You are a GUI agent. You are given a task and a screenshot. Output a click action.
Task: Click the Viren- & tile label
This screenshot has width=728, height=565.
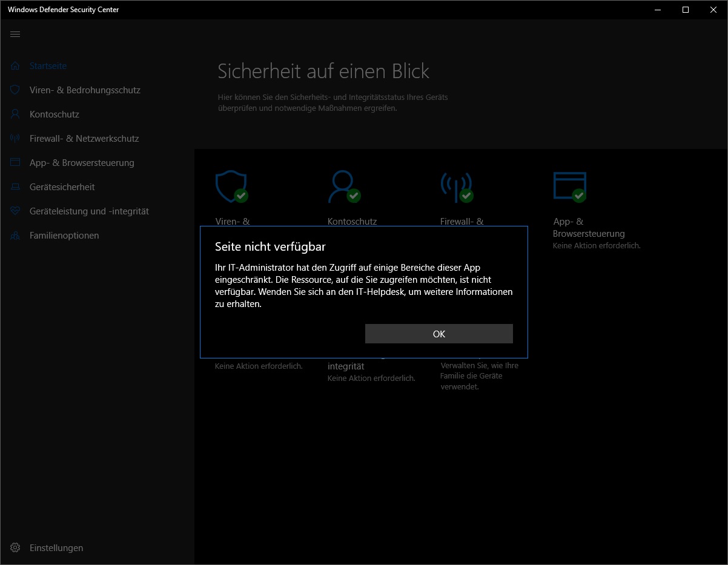[x=233, y=222]
